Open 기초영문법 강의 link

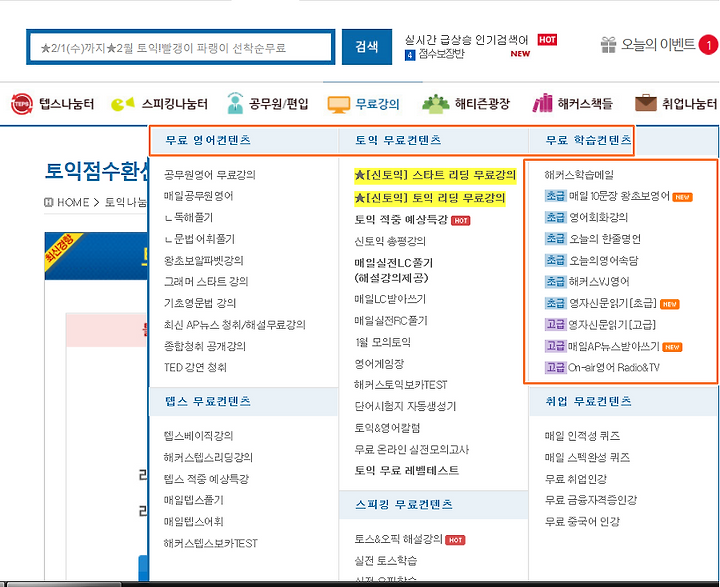pyautogui.click(x=200, y=303)
